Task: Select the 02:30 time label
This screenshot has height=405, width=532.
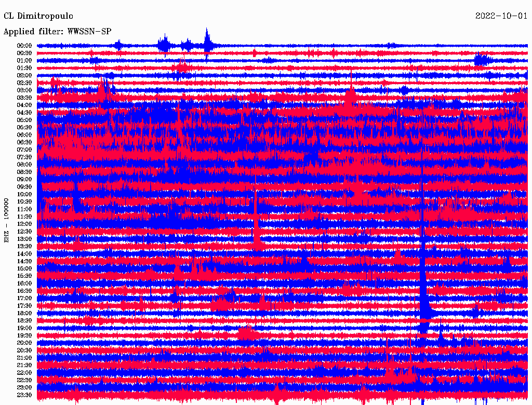Action: (24, 83)
